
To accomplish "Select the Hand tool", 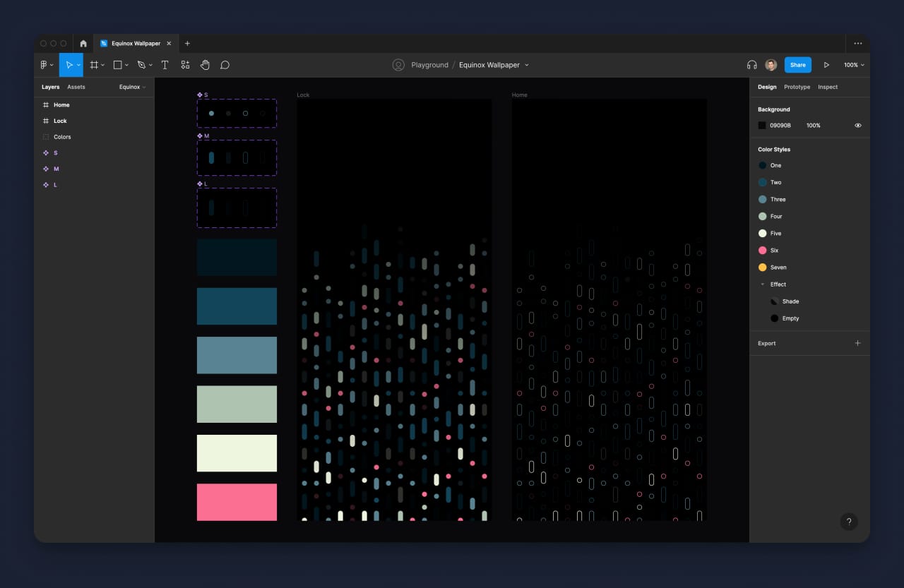I will (205, 64).
